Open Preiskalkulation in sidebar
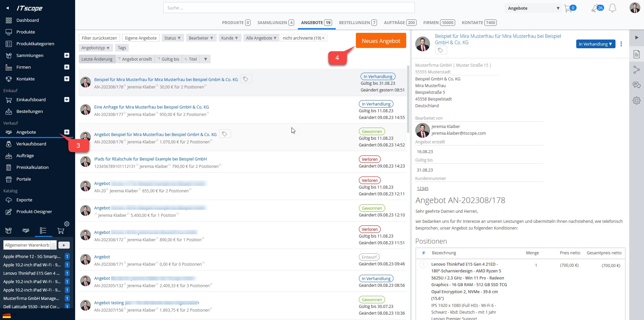Image resolution: width=644 pixels, height=320 pixels. coord(33,167)
